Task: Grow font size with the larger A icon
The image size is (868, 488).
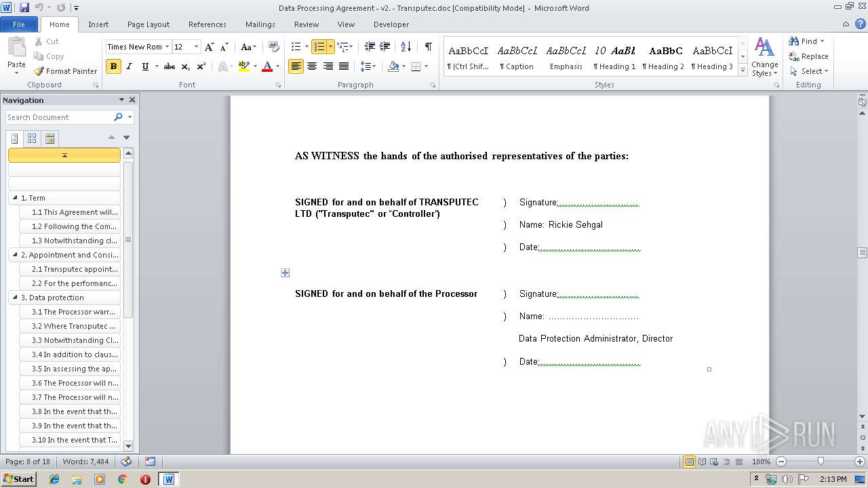Action: [210, 47]
